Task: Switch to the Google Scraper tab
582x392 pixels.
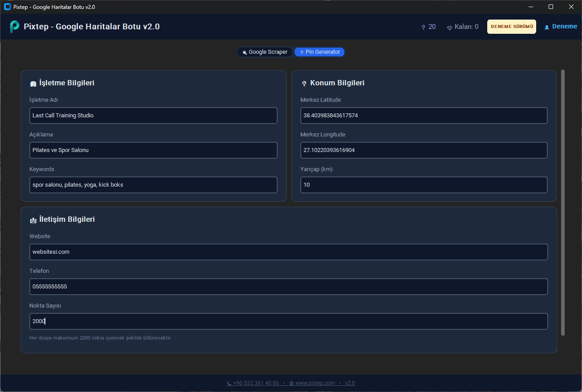Action: point(265,52)
